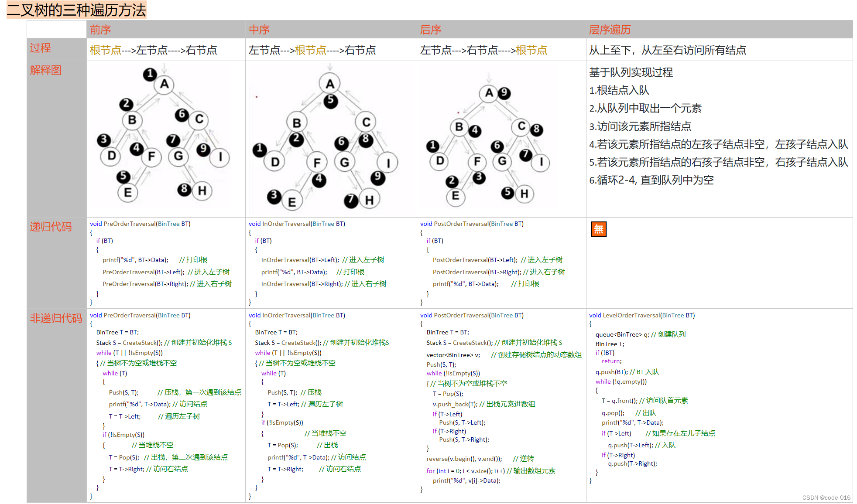The width and height of the screenshot is (857, 504).
Task: Click the orange 無 icon in the 层序遍历 column
Action: coord(598,229)
